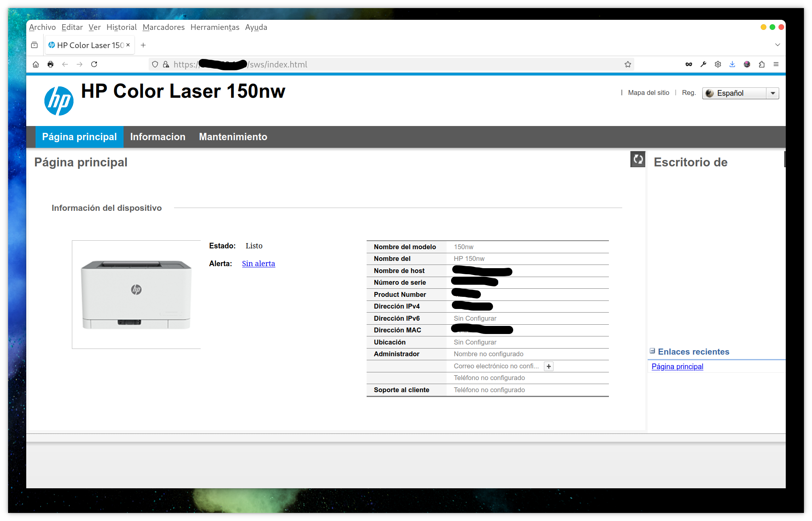Go forward with the right arrow button

80,64
